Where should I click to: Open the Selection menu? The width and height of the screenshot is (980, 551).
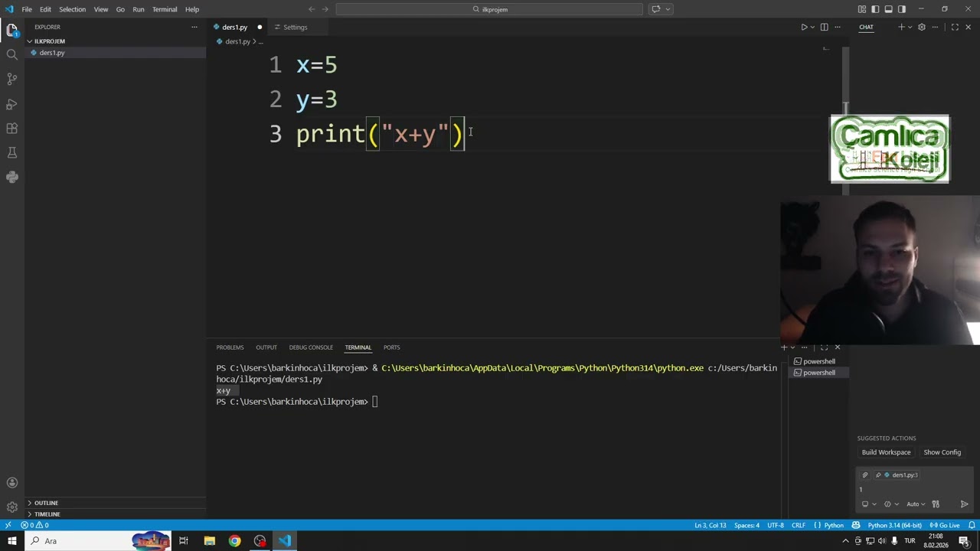click(72, 9)
